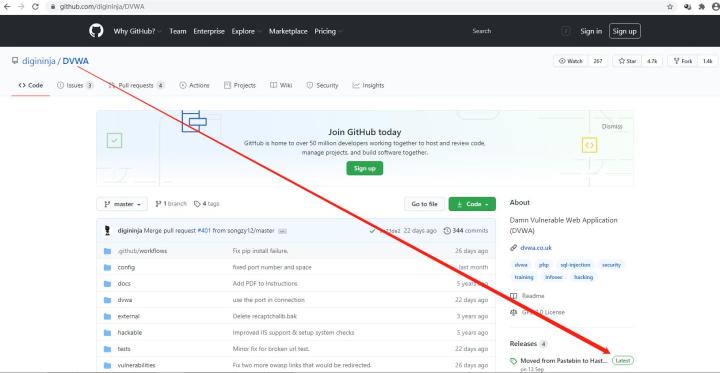Click the folder icon beside vulnerabilities
720x373 pixels.
click(107, 366)
